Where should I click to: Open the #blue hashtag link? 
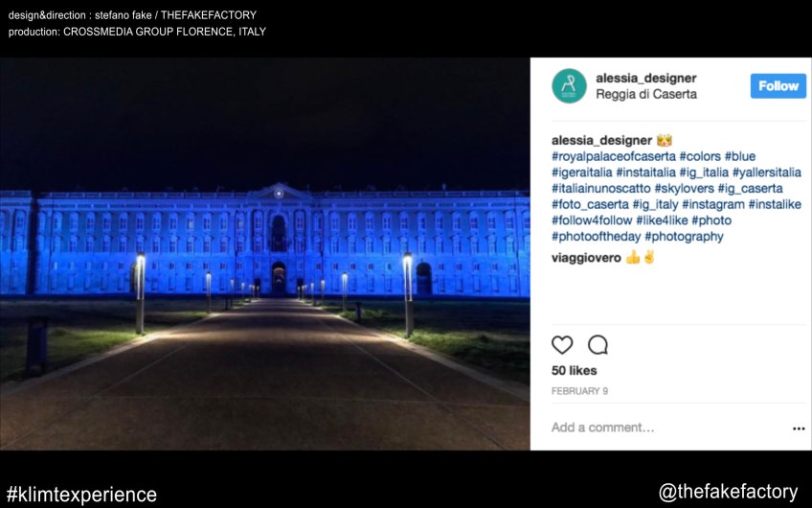(740, 156)
